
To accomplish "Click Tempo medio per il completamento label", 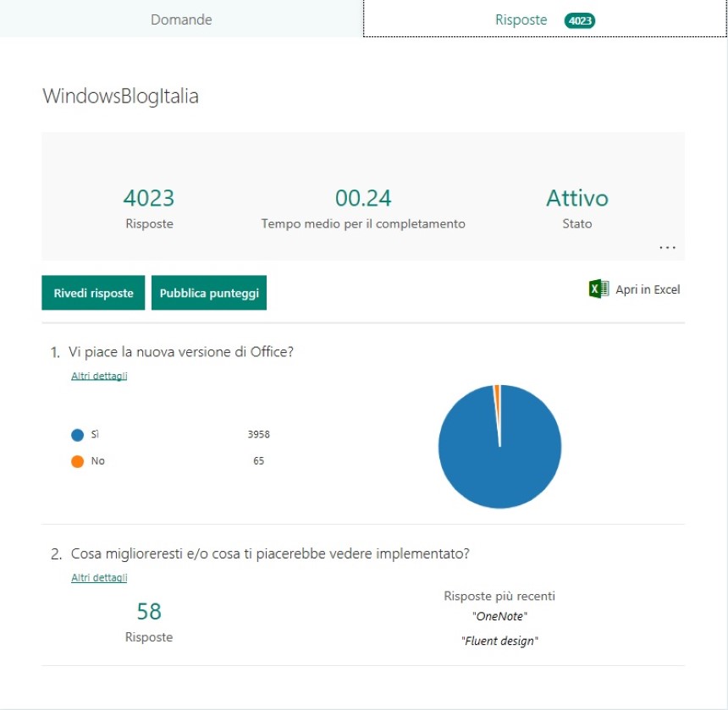I will pyautogui.click(x=363, y=223).
